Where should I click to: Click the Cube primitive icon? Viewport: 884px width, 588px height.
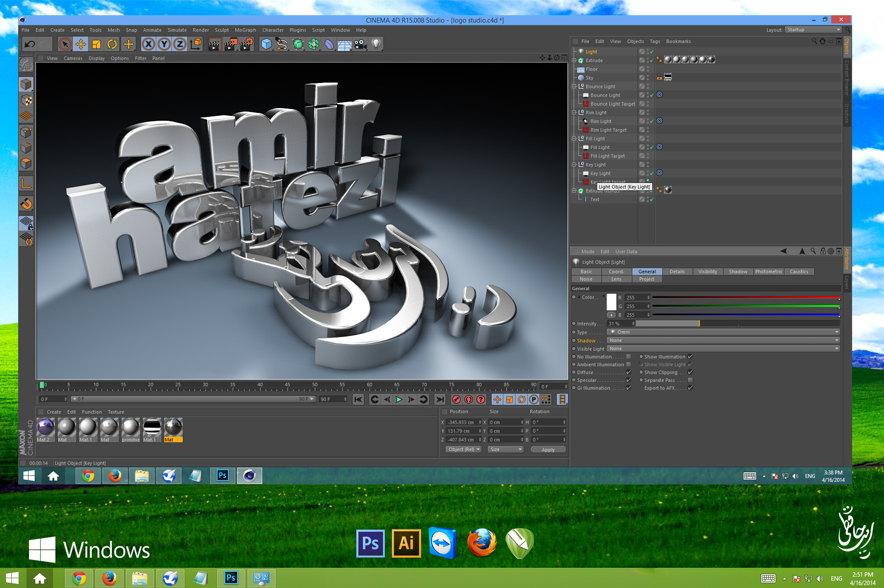pyautogui.click(x=266, y=44)
